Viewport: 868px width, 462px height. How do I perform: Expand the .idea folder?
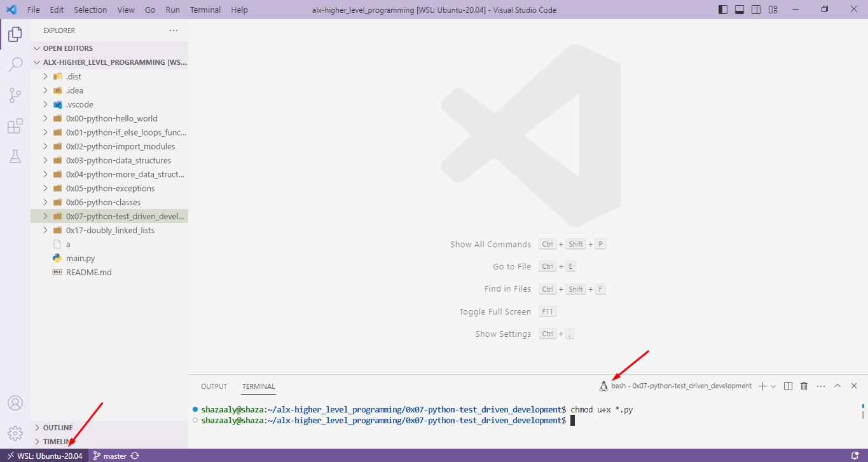click(109, 90)
